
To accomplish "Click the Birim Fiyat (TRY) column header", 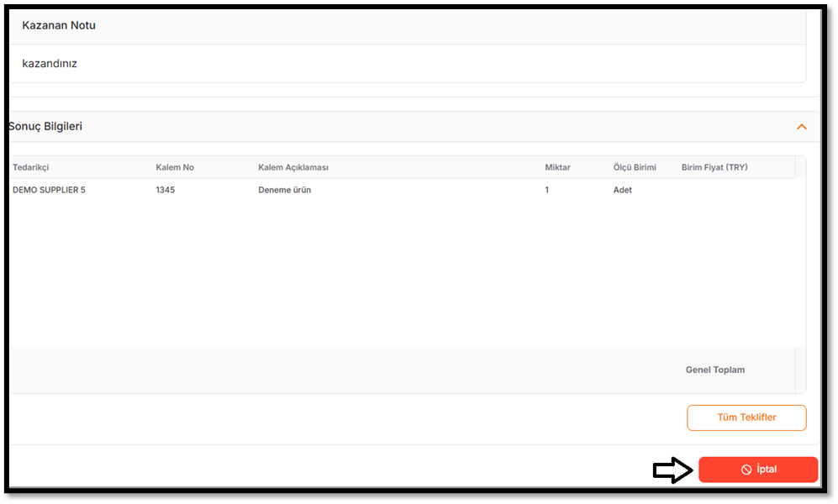I will [x=714, y=167].
